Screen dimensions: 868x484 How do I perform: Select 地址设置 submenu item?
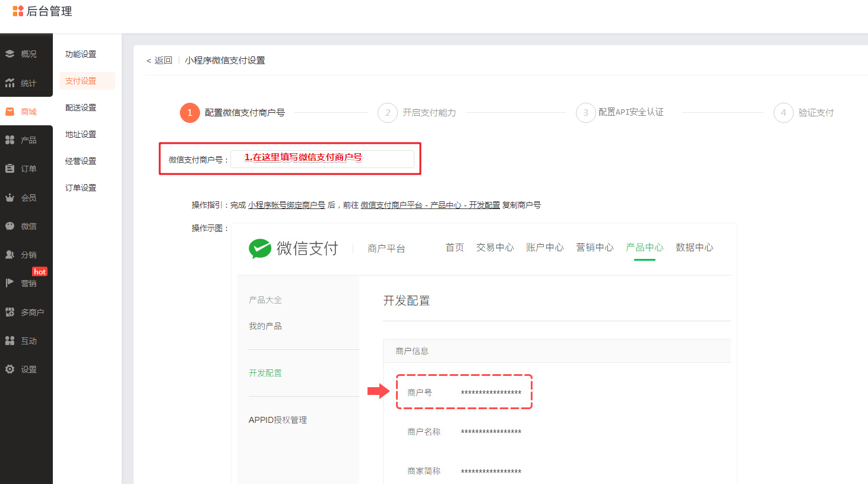click(x=81, y=134)
